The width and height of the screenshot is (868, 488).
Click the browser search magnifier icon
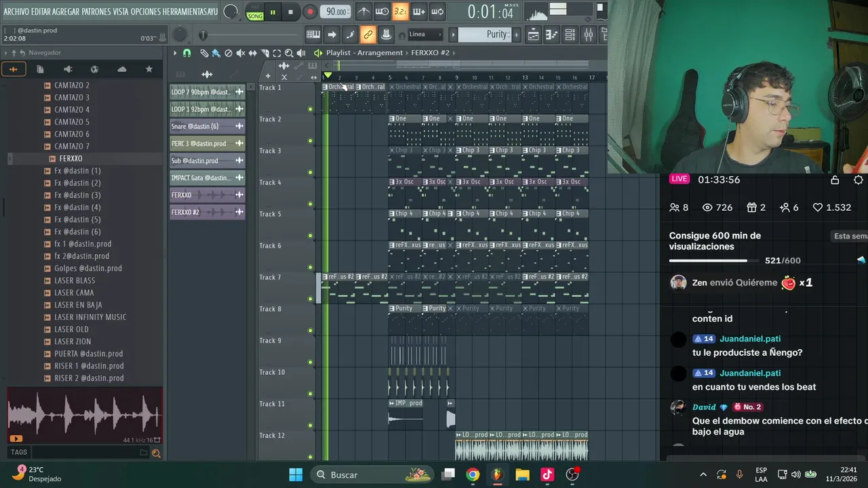click(x=156, y=453)
